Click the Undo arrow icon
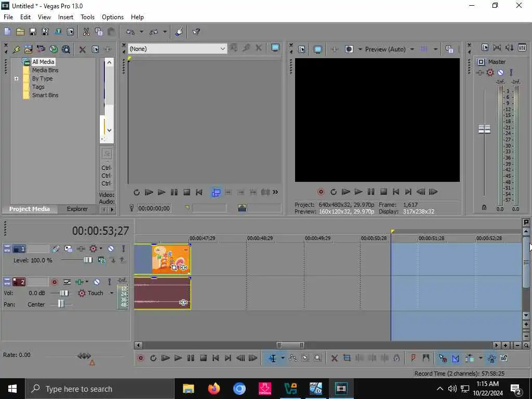532x399 pixels. pos(130,32)
